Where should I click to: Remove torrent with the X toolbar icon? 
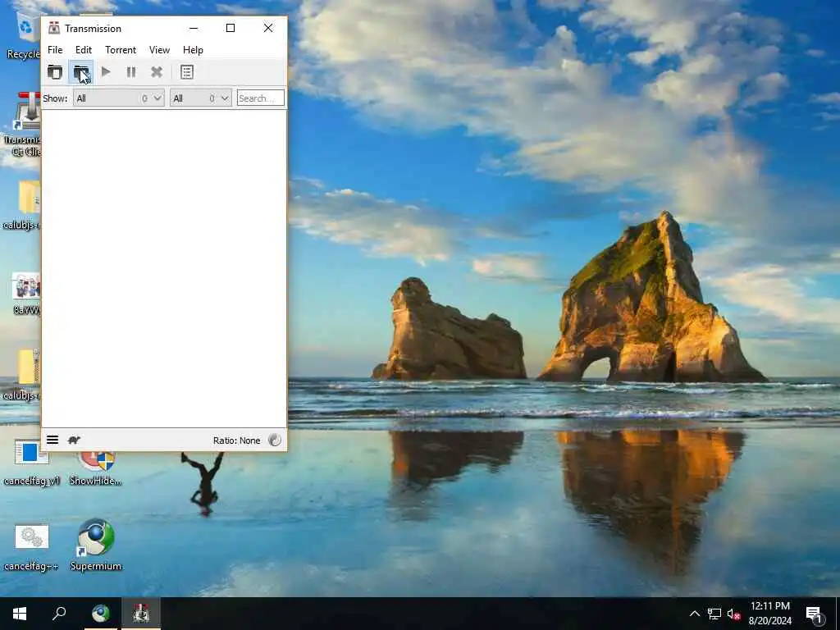click(157, 72)
